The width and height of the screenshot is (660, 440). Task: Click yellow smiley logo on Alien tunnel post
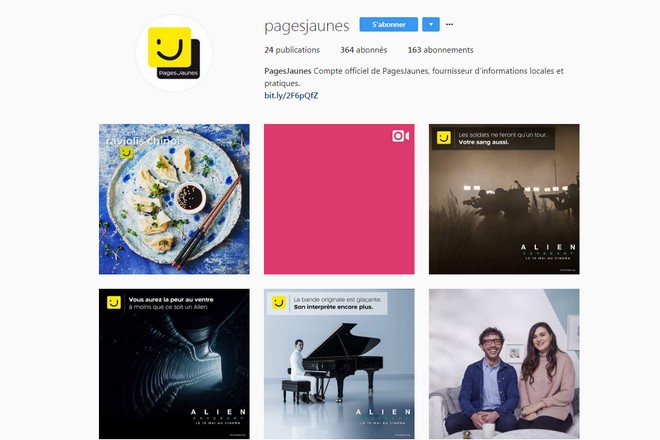[x=114, y=302]
